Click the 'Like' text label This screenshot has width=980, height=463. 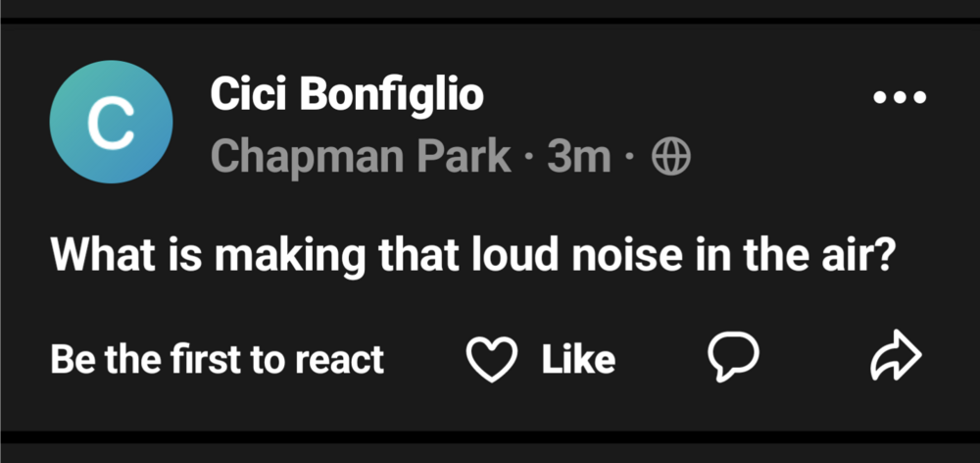(578, 360)
